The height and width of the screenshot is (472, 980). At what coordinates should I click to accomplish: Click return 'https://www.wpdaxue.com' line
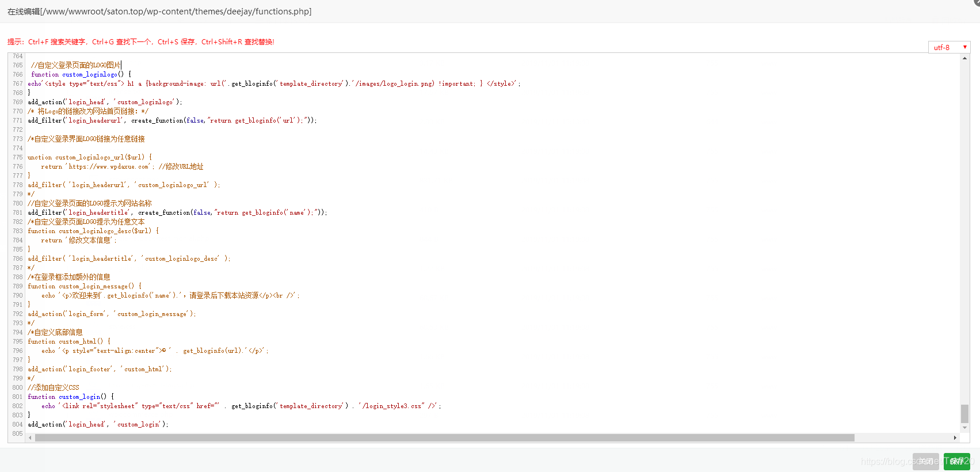point(122,166)
